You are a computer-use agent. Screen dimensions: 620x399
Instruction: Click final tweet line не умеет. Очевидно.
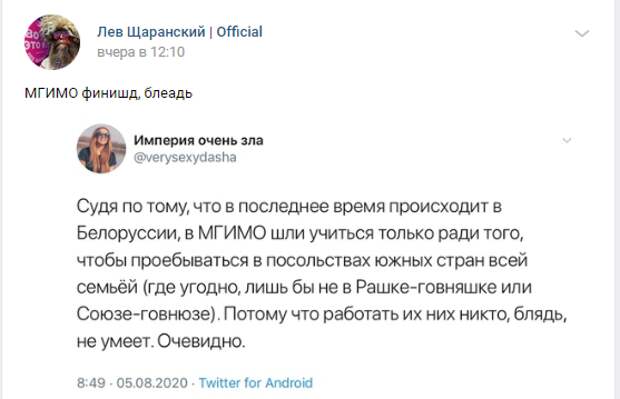tap(161, 341)
